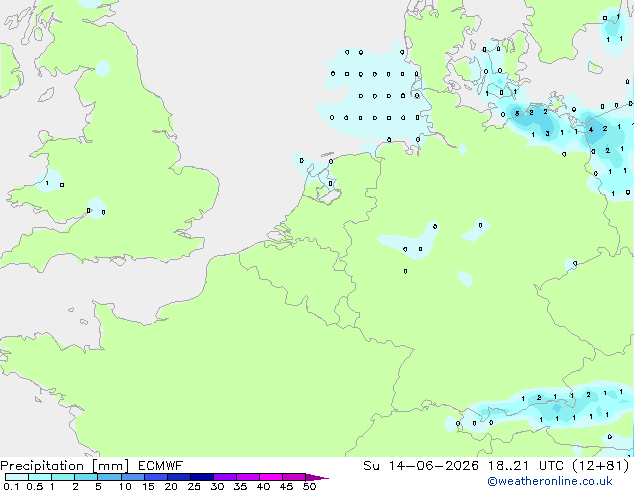The height and width of the screenshot is (490, 634).
Task: Click the 'Precipitation [mm]' title text
Action: pyautogui.click(x=65, y=466)
